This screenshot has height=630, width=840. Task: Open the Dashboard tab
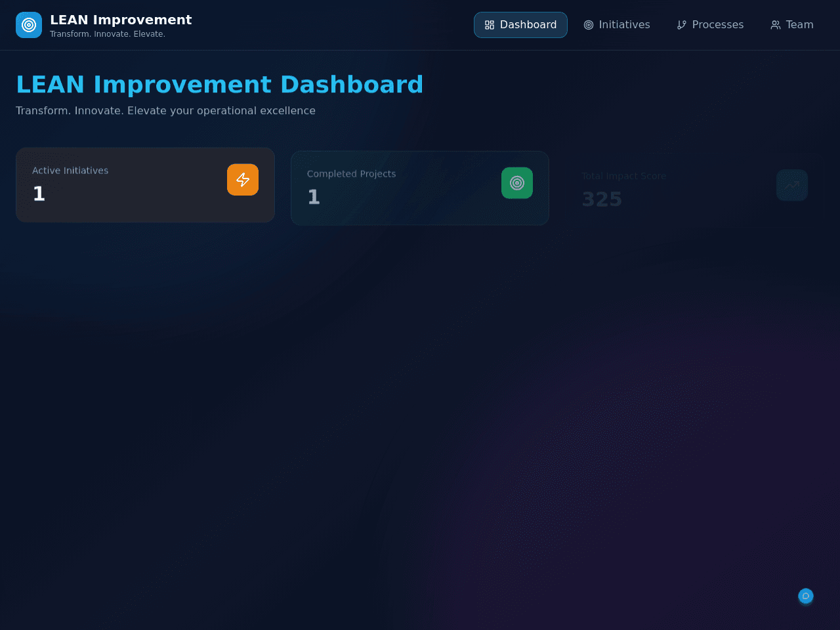(520, 25)
